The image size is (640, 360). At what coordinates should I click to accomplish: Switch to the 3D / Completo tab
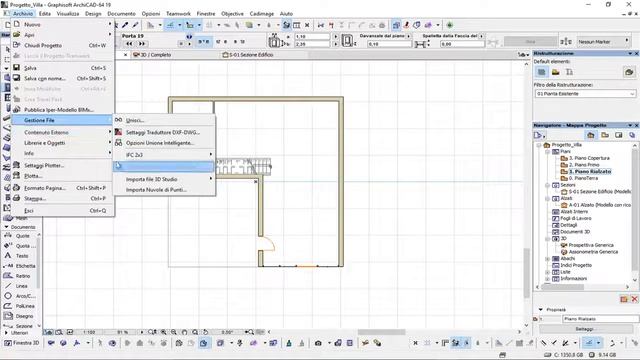[x=152, y=55]
